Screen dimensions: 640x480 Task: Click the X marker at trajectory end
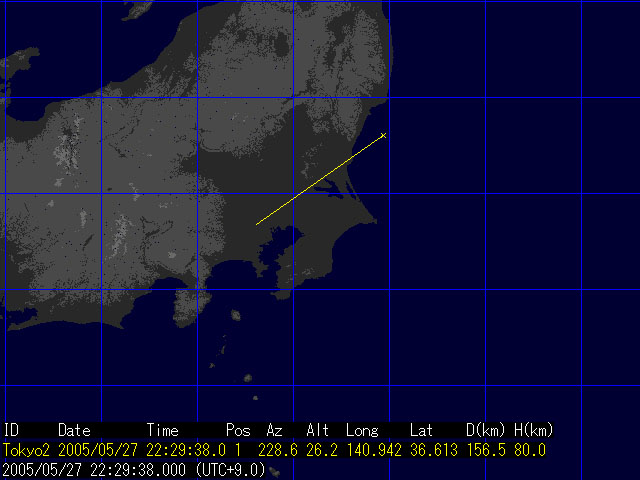point(384,135)
